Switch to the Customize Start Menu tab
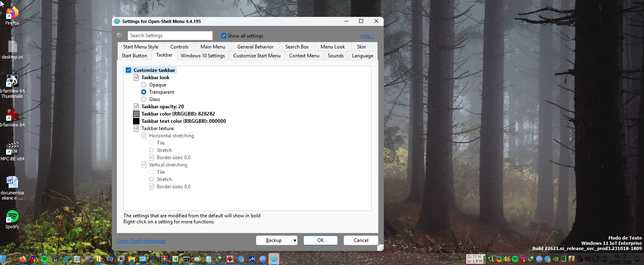Screen dimensions: 644x265 257,56
